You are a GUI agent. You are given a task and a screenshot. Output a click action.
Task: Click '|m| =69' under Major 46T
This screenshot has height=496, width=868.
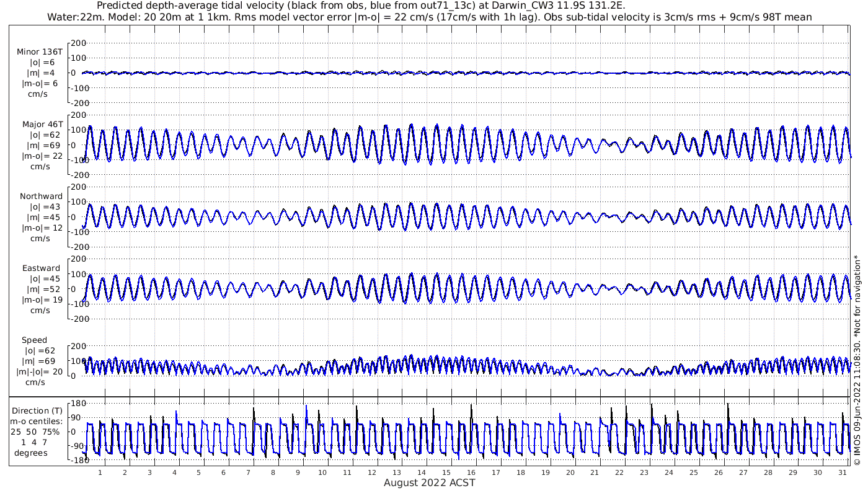[x=44, y=146]
